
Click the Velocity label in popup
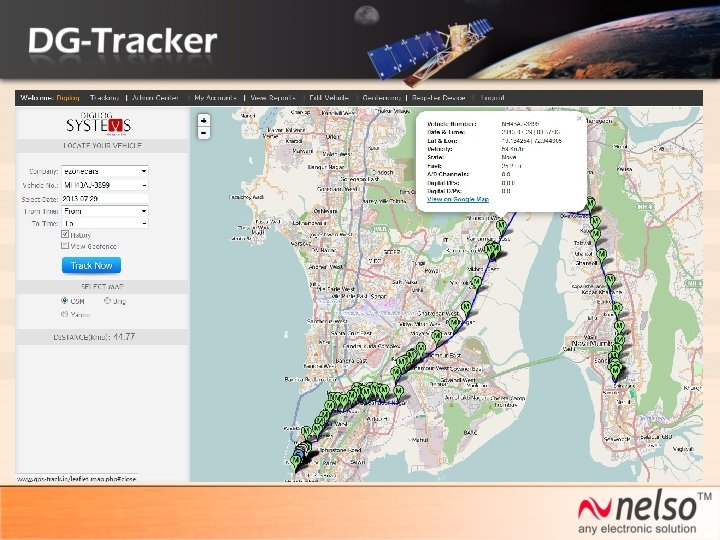tap(439, 149)
